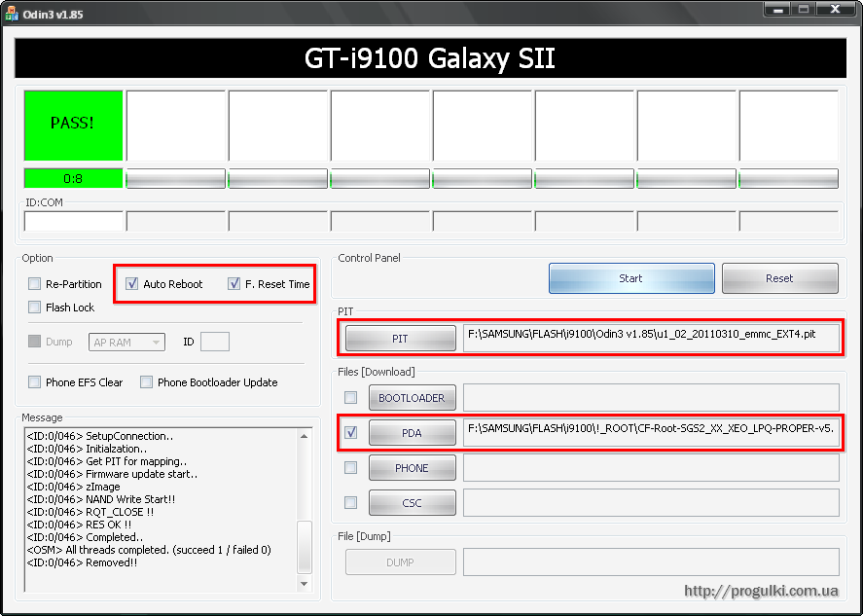The image size is (863, 616).
Task: Tick the checkbox next to BOOTLOADER
Action: [x=351, y=398]
